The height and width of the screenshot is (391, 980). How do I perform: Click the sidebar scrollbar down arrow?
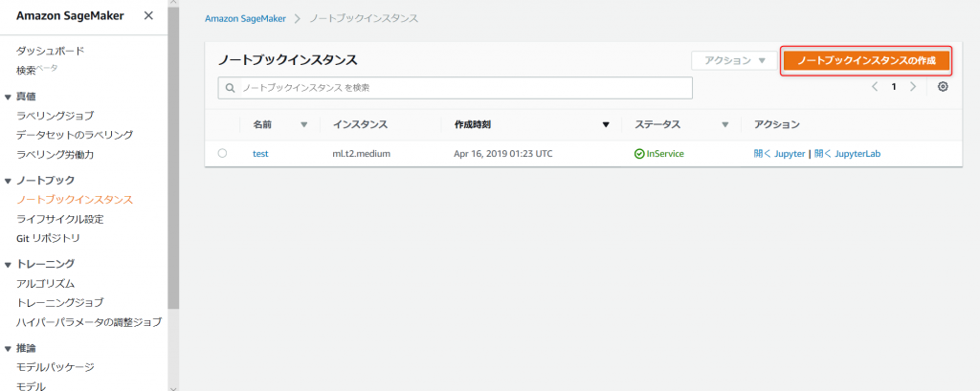click(174, 387)
